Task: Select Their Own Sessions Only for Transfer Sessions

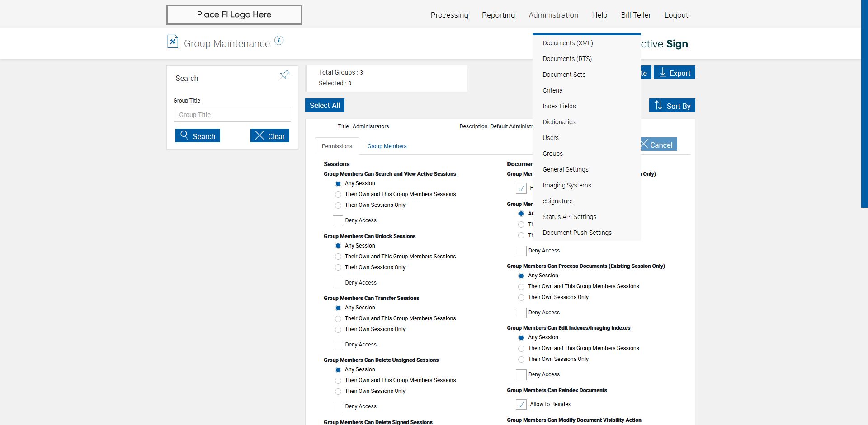Action: pyautogui.click(x=338, y=330)
